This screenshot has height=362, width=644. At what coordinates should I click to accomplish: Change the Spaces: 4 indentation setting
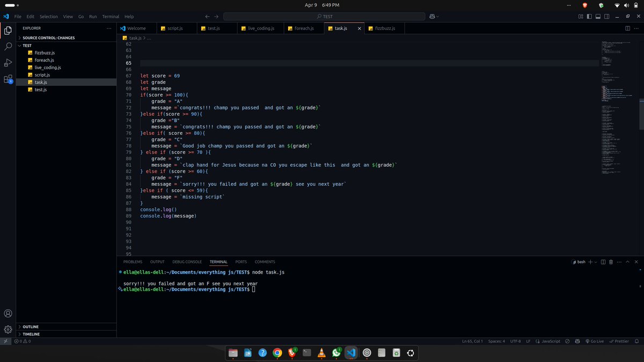pyautogui.click(x=496, y=341)
